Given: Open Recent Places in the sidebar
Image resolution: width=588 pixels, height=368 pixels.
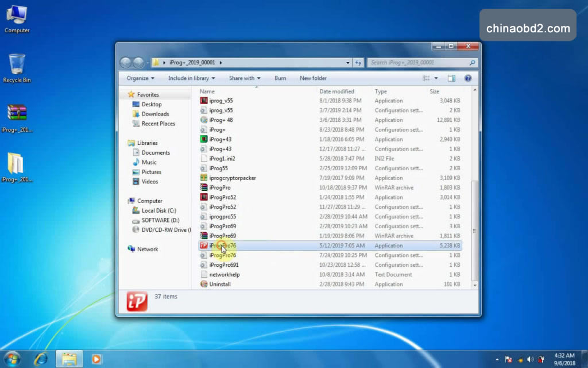Looking at the screenshot, I should pos(158,124).
